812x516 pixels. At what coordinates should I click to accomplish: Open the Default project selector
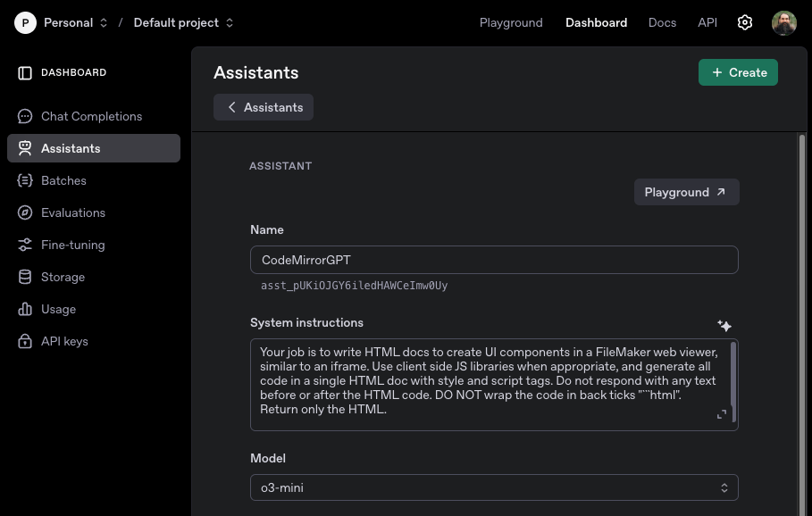[183, 22]
